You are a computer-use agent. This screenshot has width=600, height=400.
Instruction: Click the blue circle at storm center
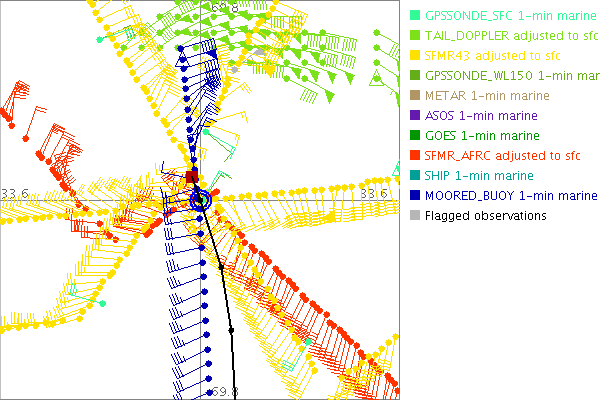tap(201, 200)
